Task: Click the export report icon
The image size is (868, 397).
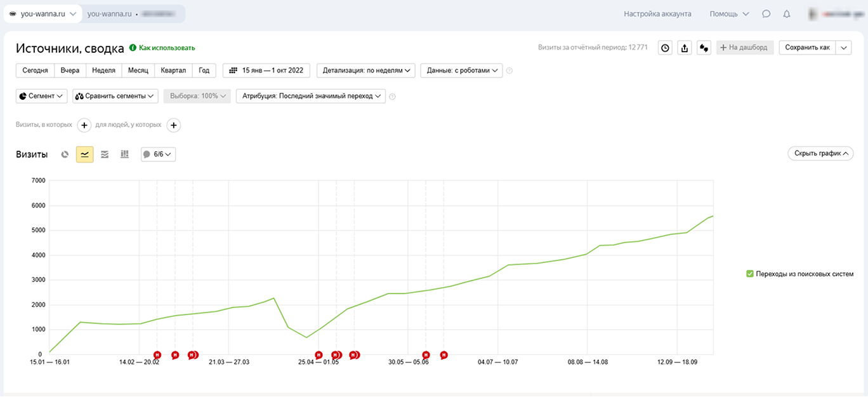Action: (684, 48)
